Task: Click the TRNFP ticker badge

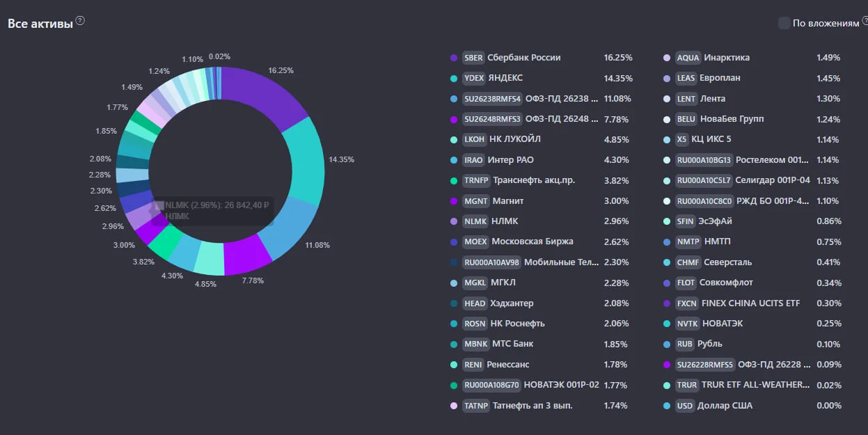Action: [476, 180]
